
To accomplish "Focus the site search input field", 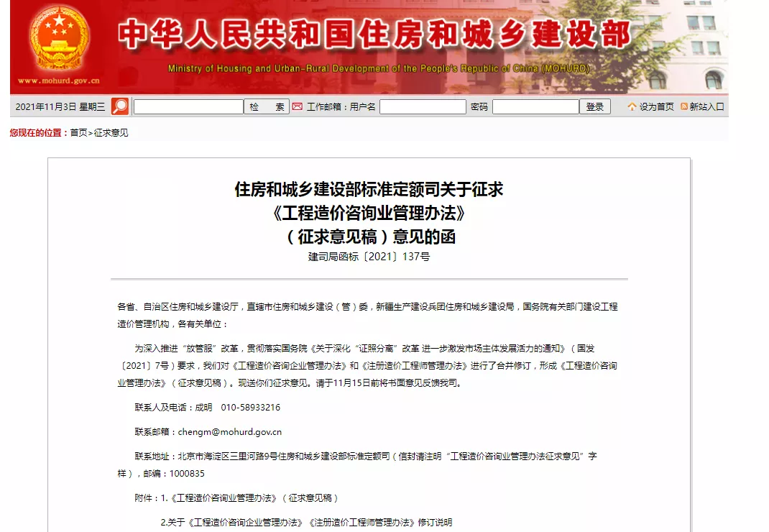I will pyautogui.click(x=188, y=107).
